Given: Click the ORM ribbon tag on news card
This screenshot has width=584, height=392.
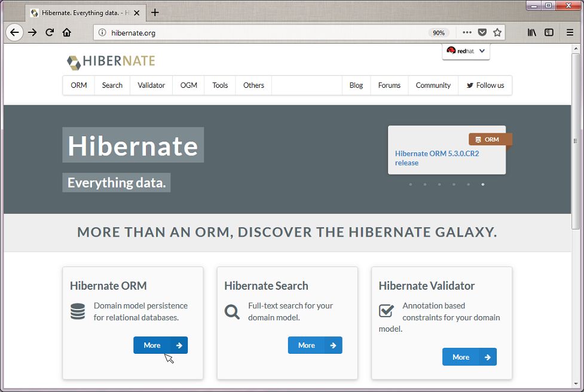Looking at the screenshot, I should [490, 139].
